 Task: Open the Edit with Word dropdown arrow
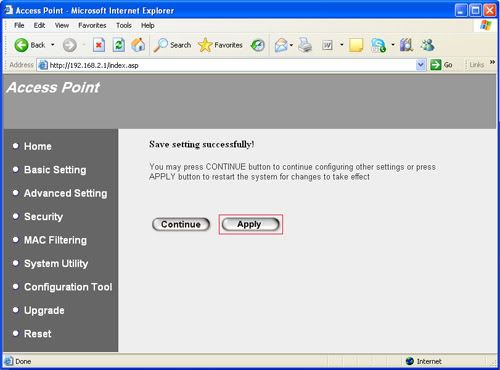342,45
